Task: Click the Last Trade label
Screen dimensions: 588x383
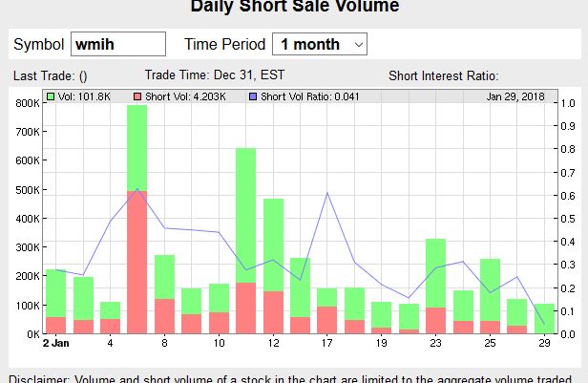Action: 51,75
